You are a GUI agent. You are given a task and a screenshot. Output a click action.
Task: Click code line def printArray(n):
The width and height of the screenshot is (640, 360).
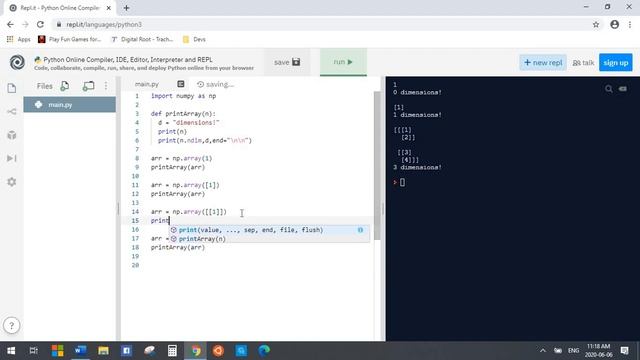pos(183,114)
